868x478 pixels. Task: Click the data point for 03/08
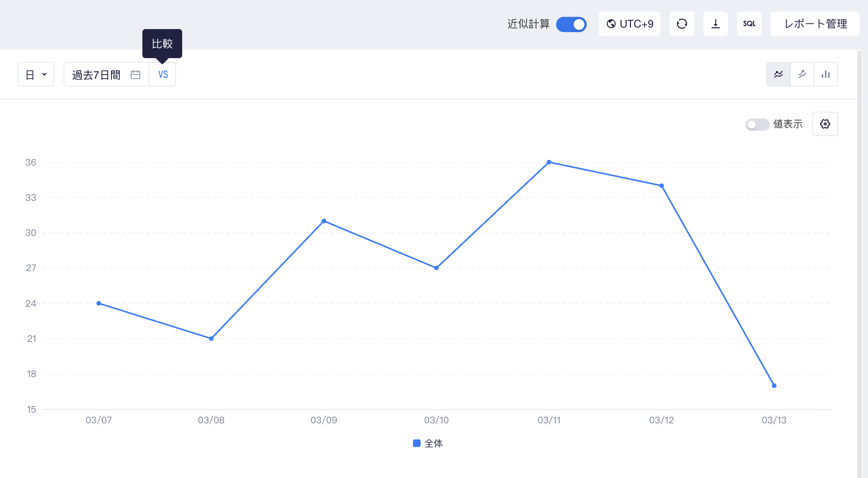point(211,338)
